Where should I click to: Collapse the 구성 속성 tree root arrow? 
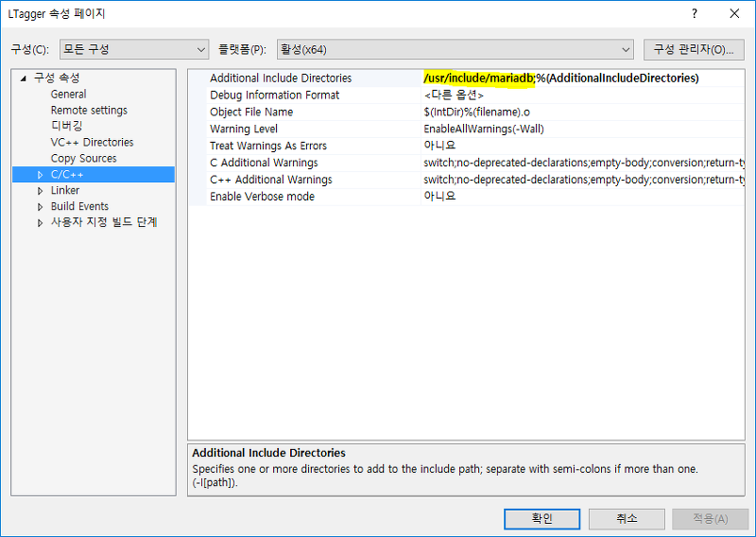(23, 78)
